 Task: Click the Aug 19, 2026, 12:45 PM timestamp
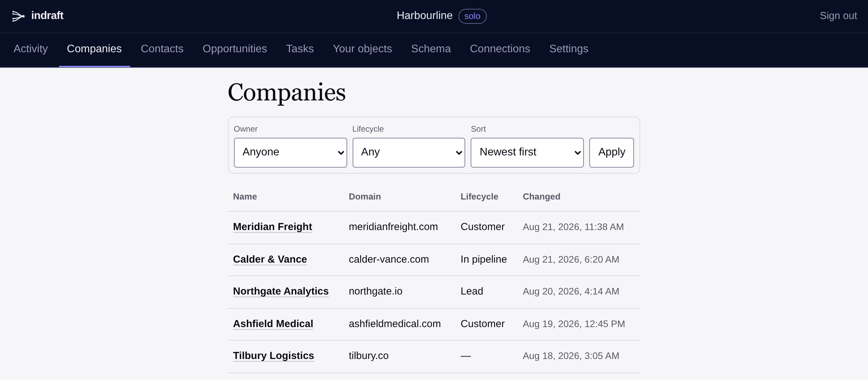(x=574, y=324)
